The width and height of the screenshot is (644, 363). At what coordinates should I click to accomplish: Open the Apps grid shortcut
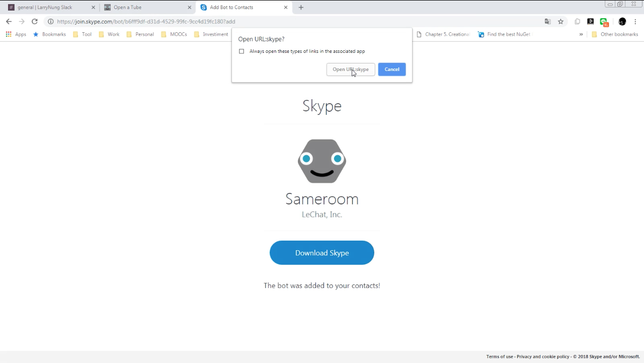pyautogui.click(x=16, y=34)
